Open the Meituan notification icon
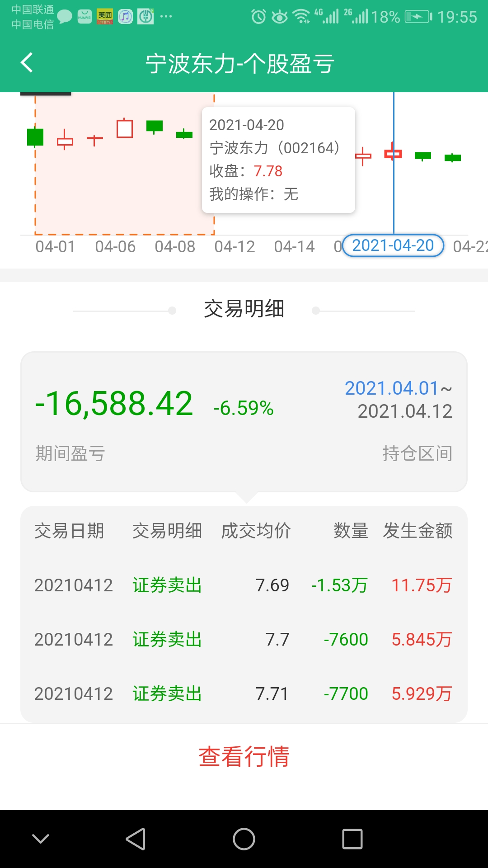The width and height of the screenshot is (488, 868). 105,17
